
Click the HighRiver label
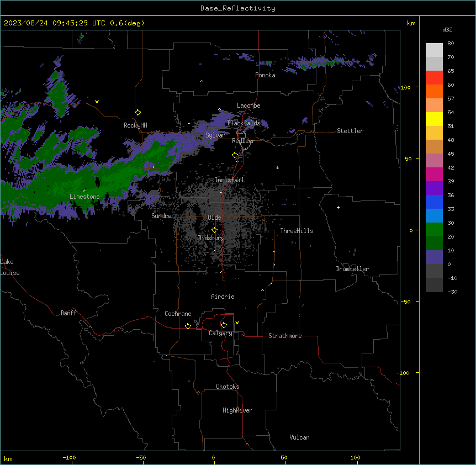(x=237, y=410)
